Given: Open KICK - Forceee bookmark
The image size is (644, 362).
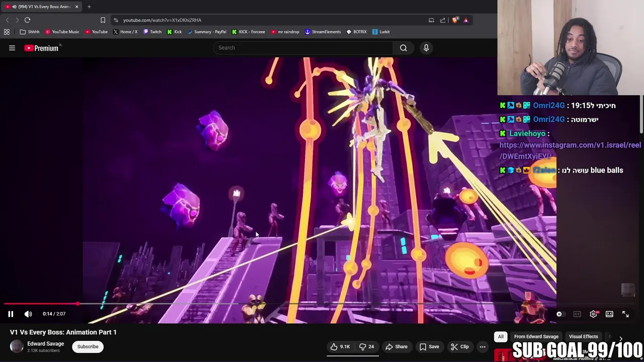Looking at the screenshot, I should tap(249, 32).
